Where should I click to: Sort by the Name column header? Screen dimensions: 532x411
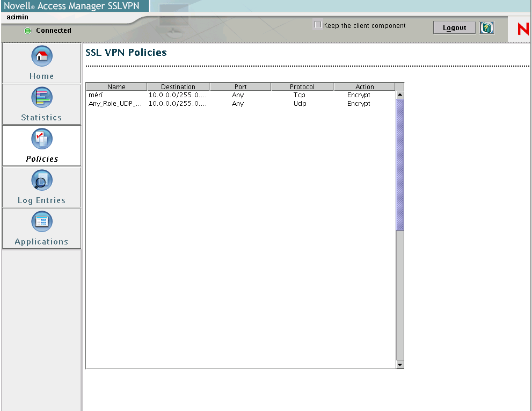(x=116, y=86)
